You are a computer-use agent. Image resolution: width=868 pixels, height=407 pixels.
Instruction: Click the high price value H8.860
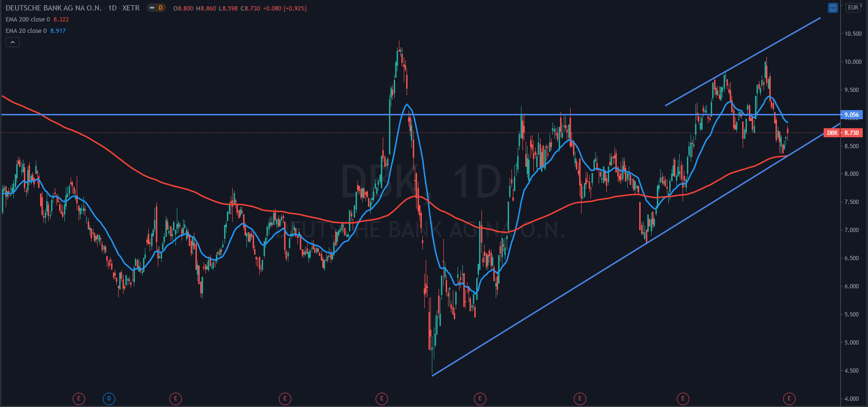206,9
